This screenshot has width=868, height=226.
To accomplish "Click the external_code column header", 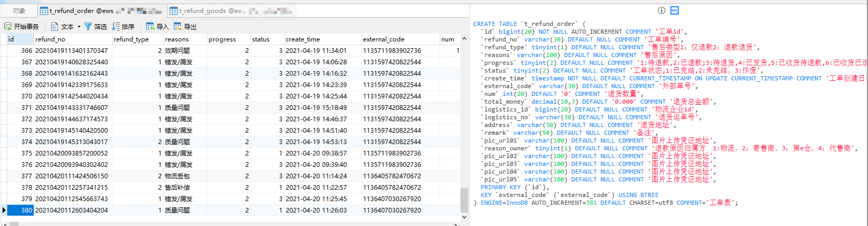I will point(400,39).
